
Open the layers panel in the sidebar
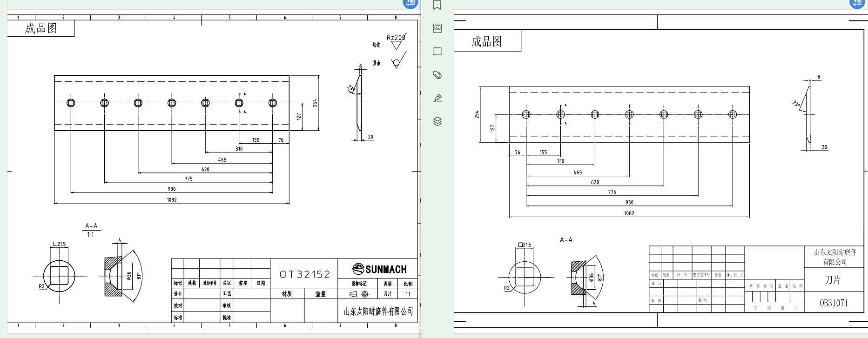coord(437,121)
